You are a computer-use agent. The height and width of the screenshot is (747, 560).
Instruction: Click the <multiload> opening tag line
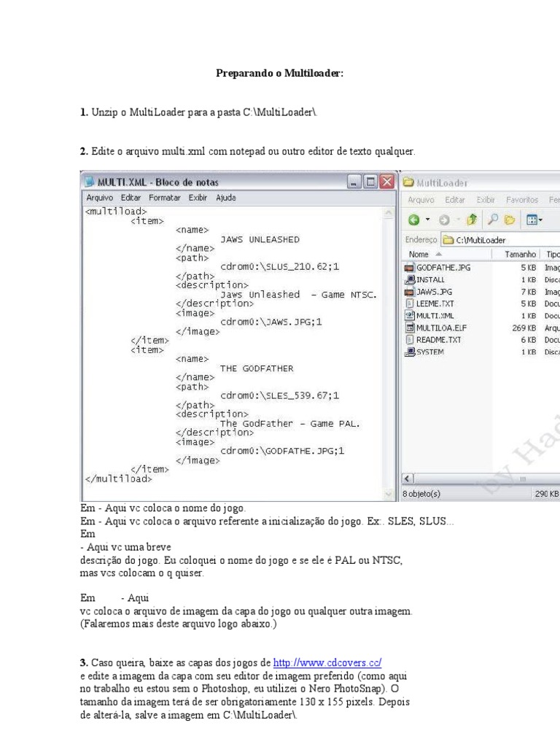[x=116, y=211]
